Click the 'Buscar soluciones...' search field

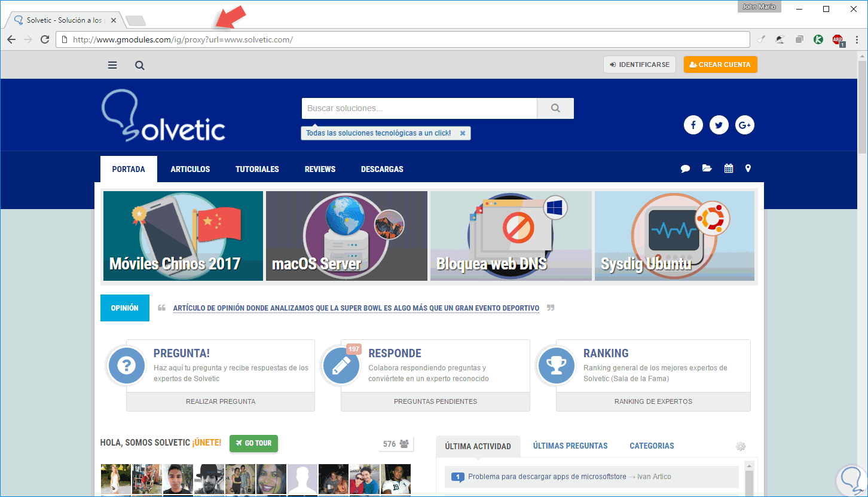click(420, 108)
